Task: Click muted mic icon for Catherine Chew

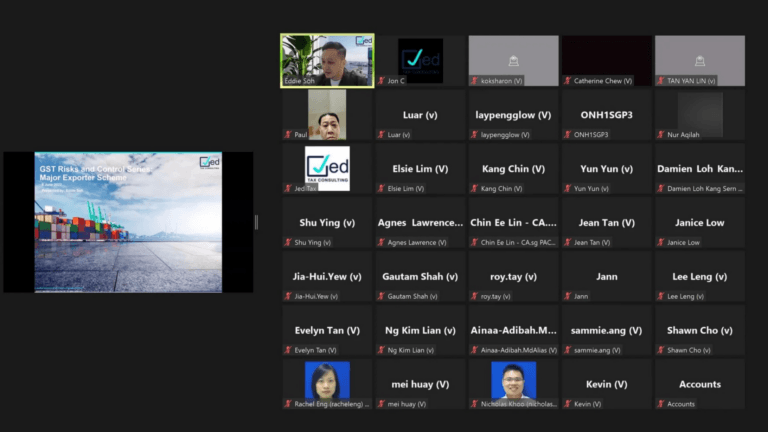Action: coord(567,80)
